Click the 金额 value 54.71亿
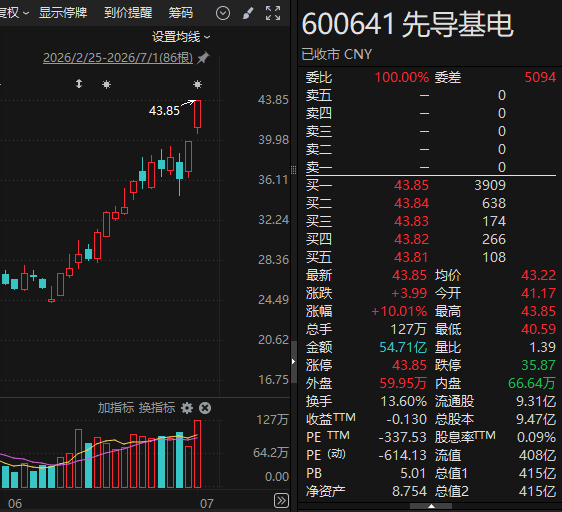The height and width of the screenshot is (512, 562). click(x=403, y=347)
